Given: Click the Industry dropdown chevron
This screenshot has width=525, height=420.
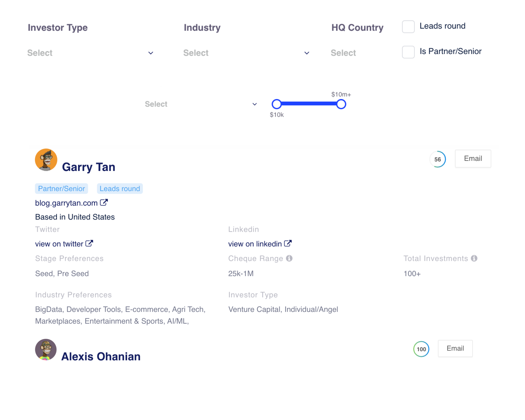Looking at the screenshot, I should [x=307, y=53].
